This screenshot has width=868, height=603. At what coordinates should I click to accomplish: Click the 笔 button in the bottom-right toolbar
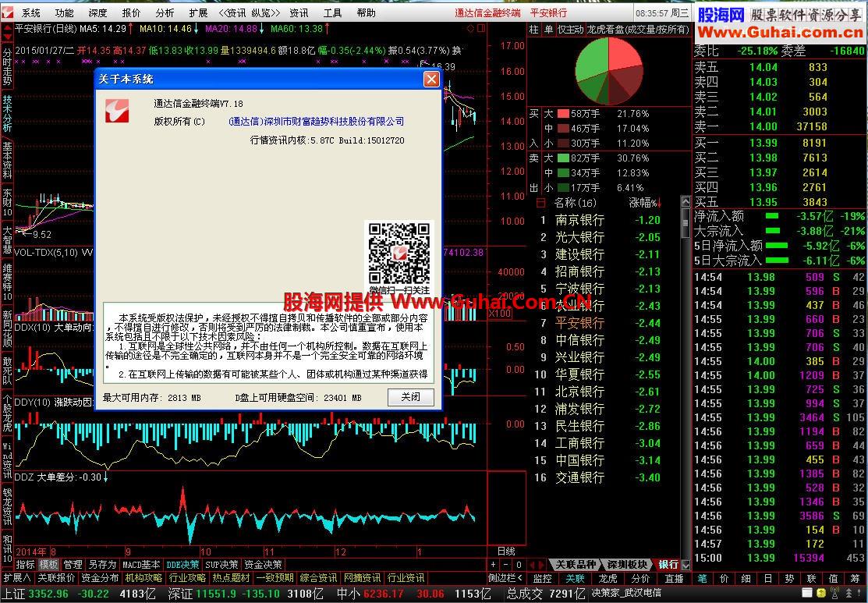(702, 579)
